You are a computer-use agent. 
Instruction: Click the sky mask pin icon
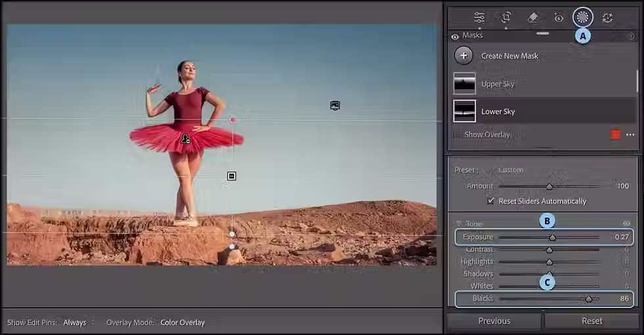335,106
